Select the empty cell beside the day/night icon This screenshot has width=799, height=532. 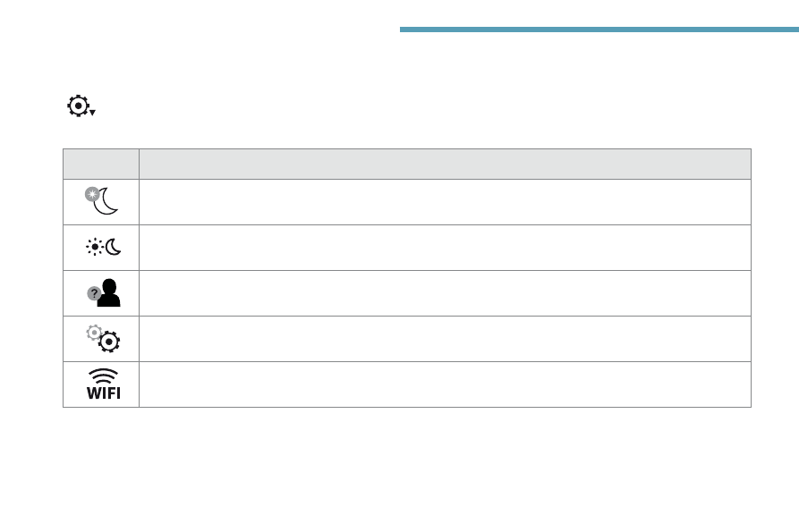[x=445, y=248]
